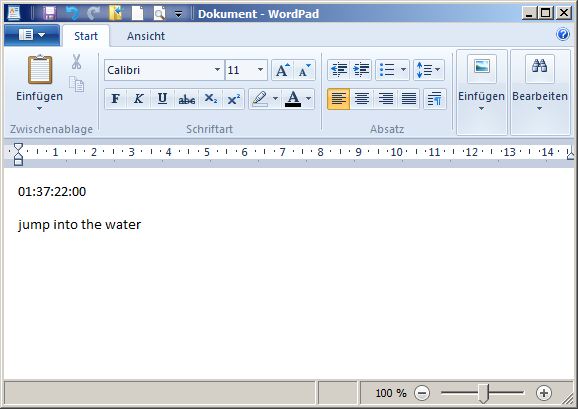Toggle bold formatting (F button)
Image resolution: width=578 pixels, height=409 pixels.
point(115,99)
